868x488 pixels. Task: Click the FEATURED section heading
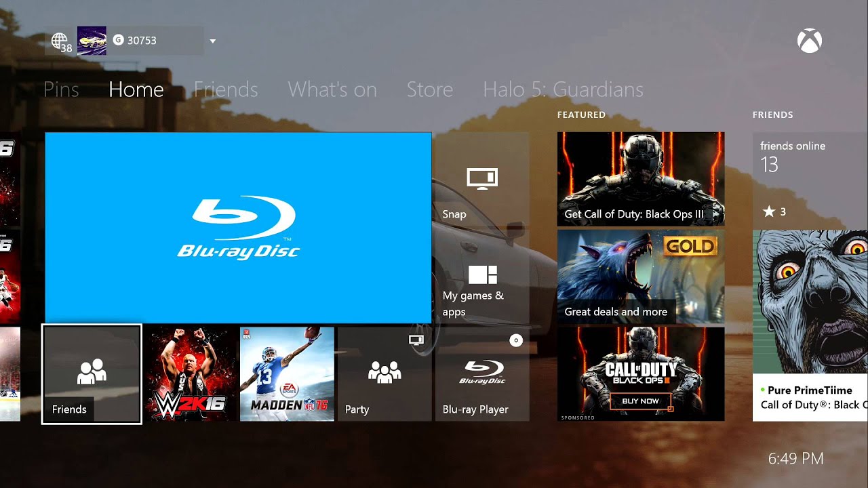pos(581,115)
